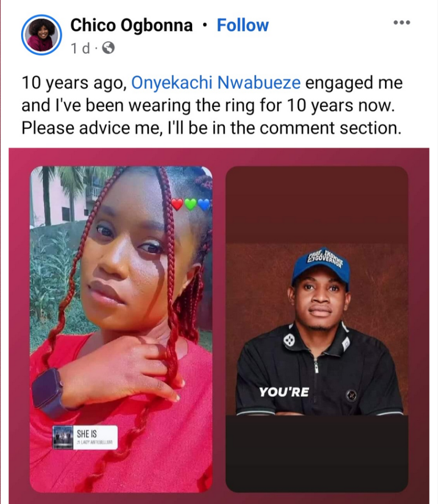Open the three-dot post options menu
Image resolution: width=438 pixels, height=504 pixels.
point(401,22)
